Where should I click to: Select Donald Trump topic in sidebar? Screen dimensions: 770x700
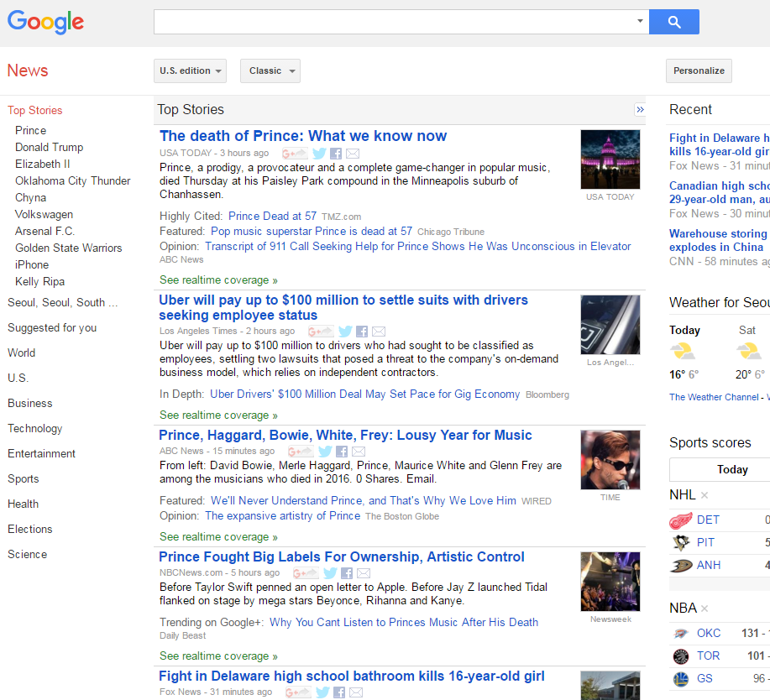(49, 147)
